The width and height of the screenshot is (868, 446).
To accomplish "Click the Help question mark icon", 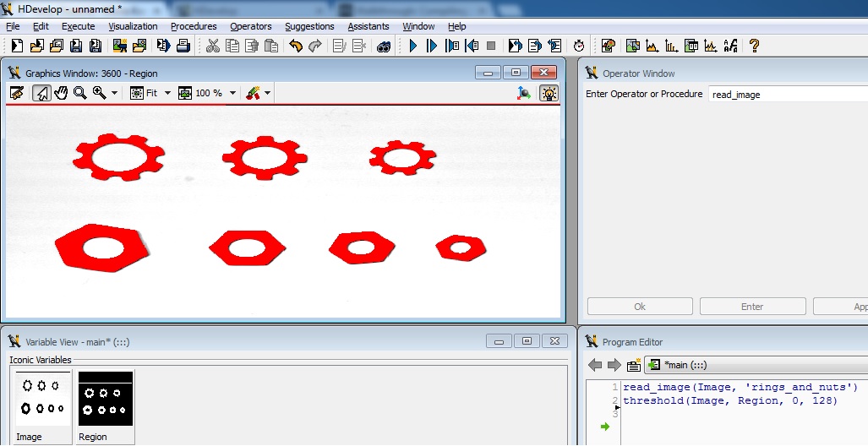I will pos(754,46).
